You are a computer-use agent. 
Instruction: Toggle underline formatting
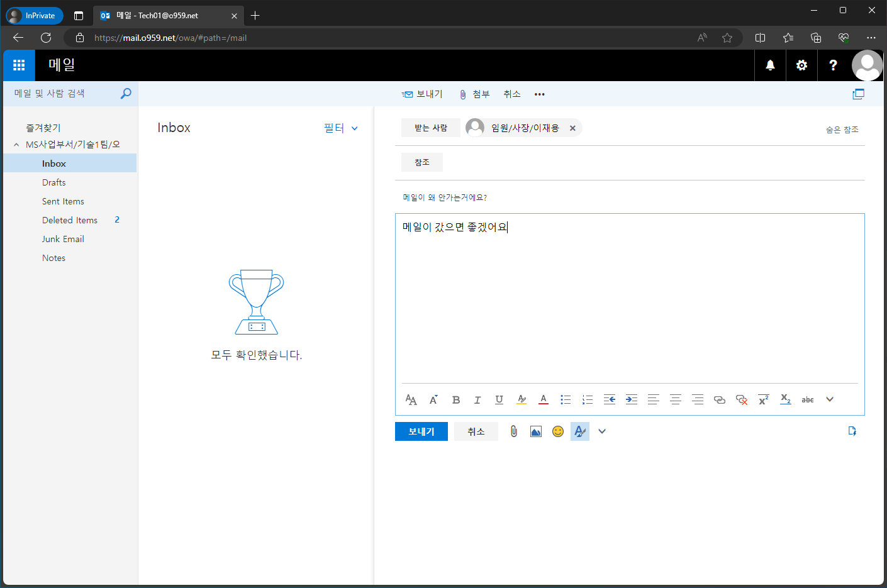pyautogui.click(x=499, y=399)
